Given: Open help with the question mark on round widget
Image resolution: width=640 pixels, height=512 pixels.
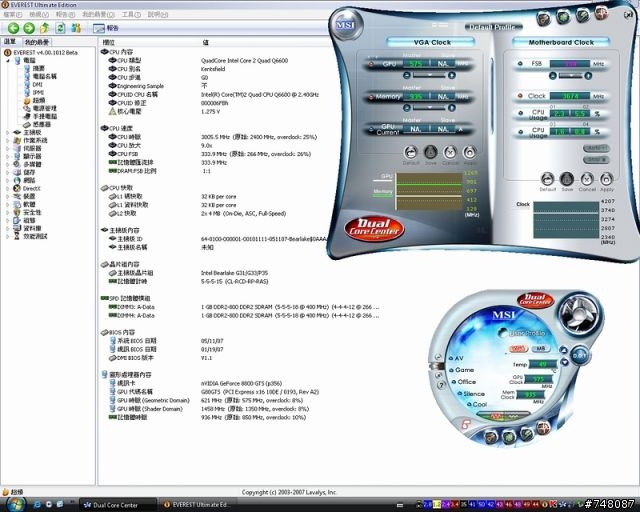Looking at the screenshot, I should (x=441, y=385).
